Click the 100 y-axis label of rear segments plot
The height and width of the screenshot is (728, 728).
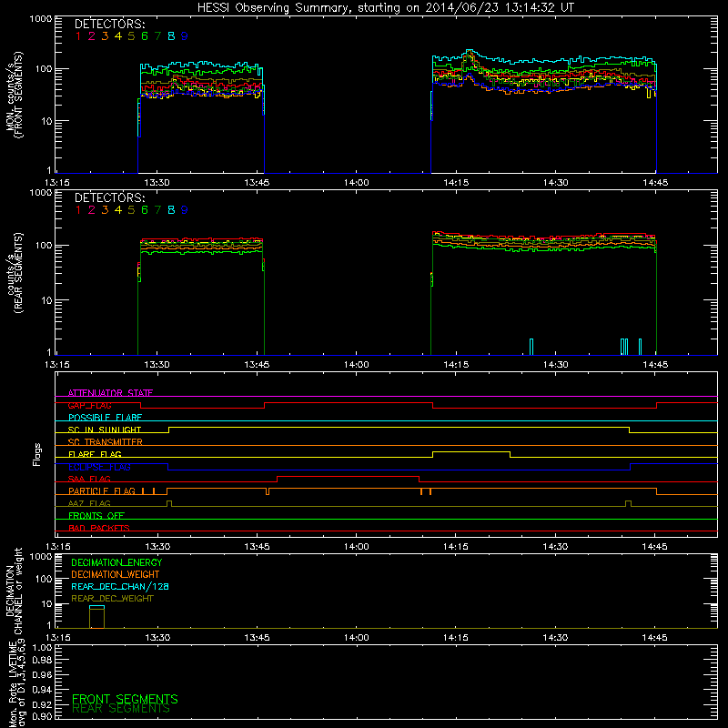[x=44, y=245]
